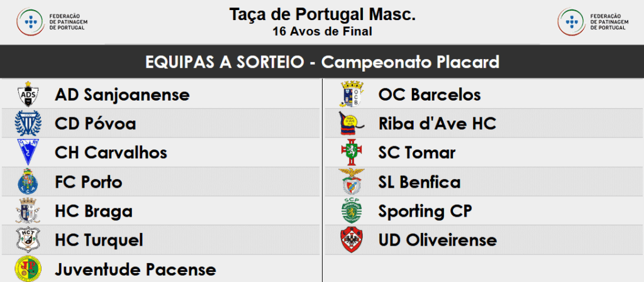
Task: Select the HC Braga team name
Action: click(x=94, y=211)
